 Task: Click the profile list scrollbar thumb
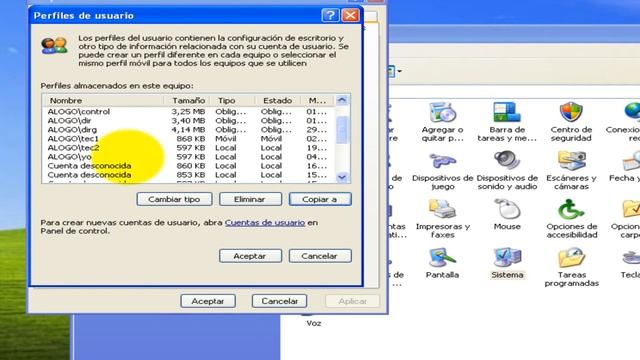342,130
